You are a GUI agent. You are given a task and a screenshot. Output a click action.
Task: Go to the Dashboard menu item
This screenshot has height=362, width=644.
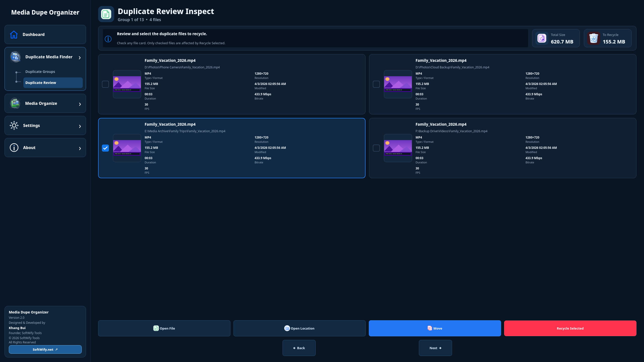click(x=45, y=34)
